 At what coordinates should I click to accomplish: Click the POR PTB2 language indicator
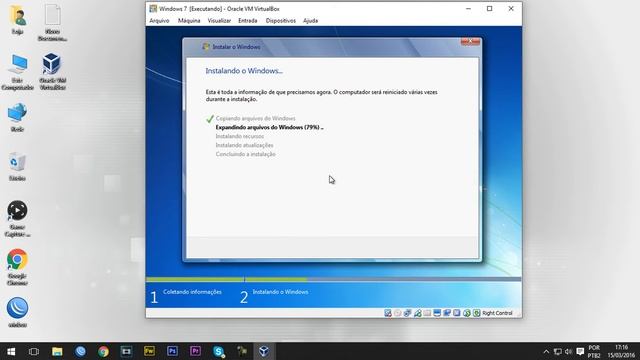point(594,351)
